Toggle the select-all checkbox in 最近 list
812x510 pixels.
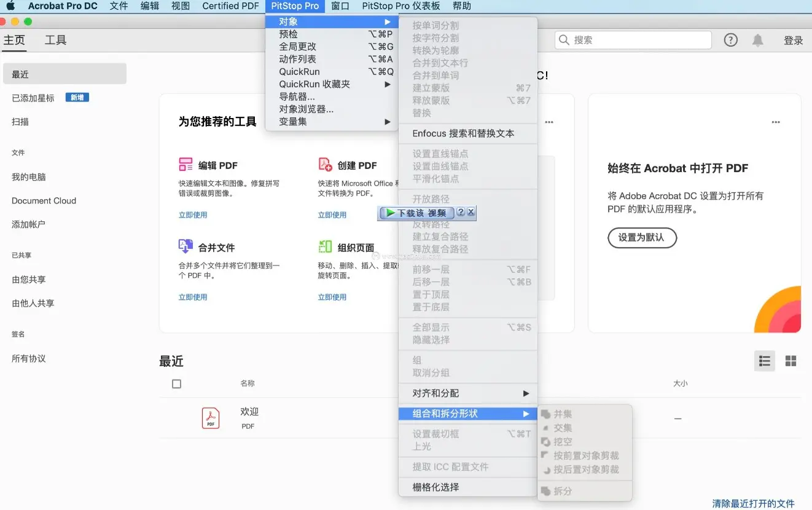(x=177, y=384)
